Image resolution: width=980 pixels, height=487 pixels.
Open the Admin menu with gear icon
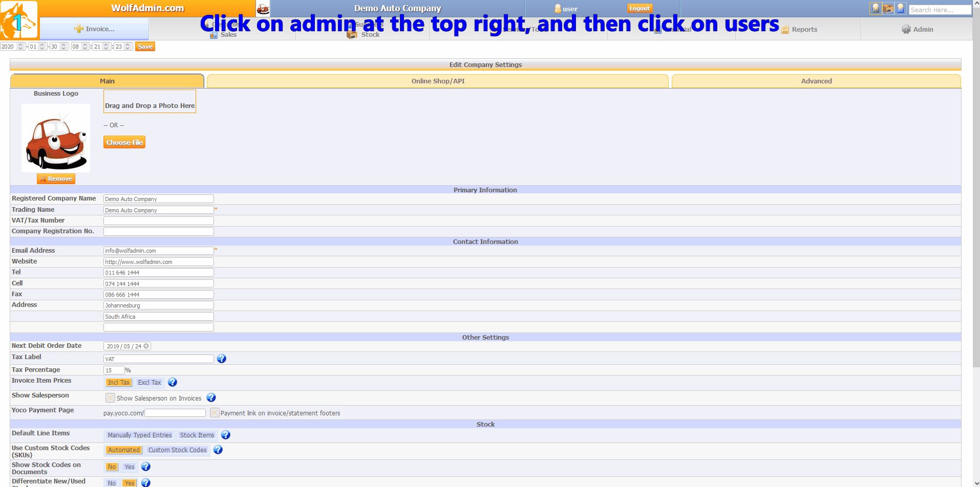click(x=917, y=29)
